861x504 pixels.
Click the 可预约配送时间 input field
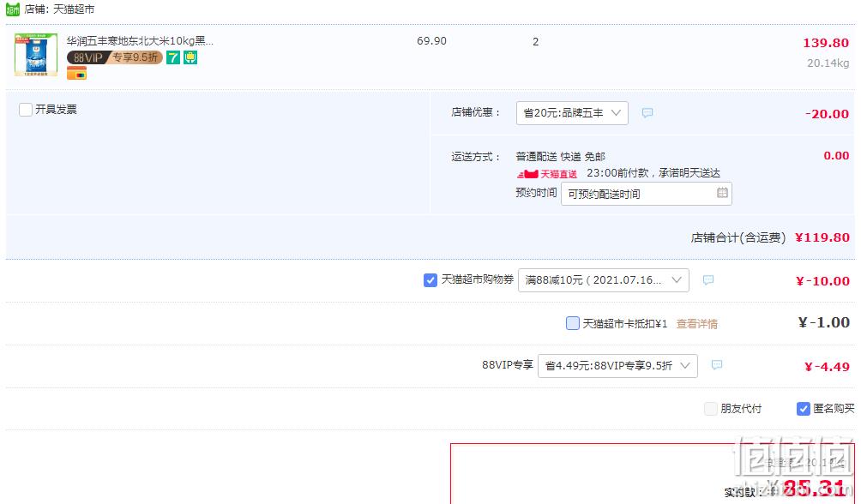pyautogui.click(x=647, y=194)
